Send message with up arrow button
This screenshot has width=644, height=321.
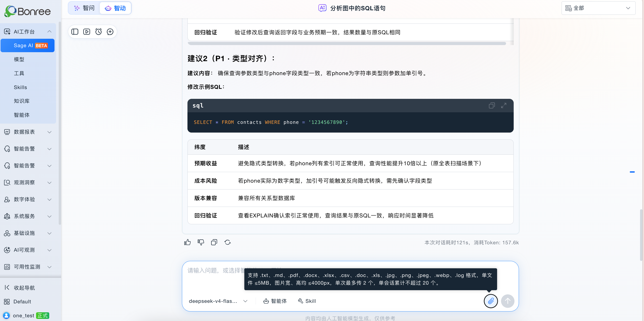508,301
